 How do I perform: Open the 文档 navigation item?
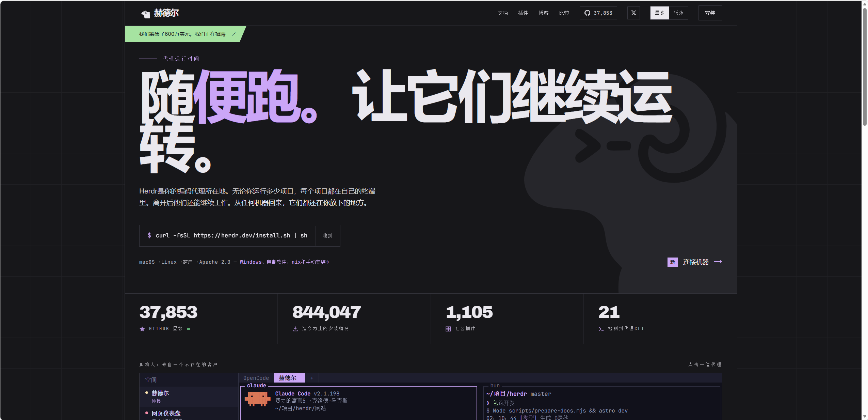tap(503, 13)
